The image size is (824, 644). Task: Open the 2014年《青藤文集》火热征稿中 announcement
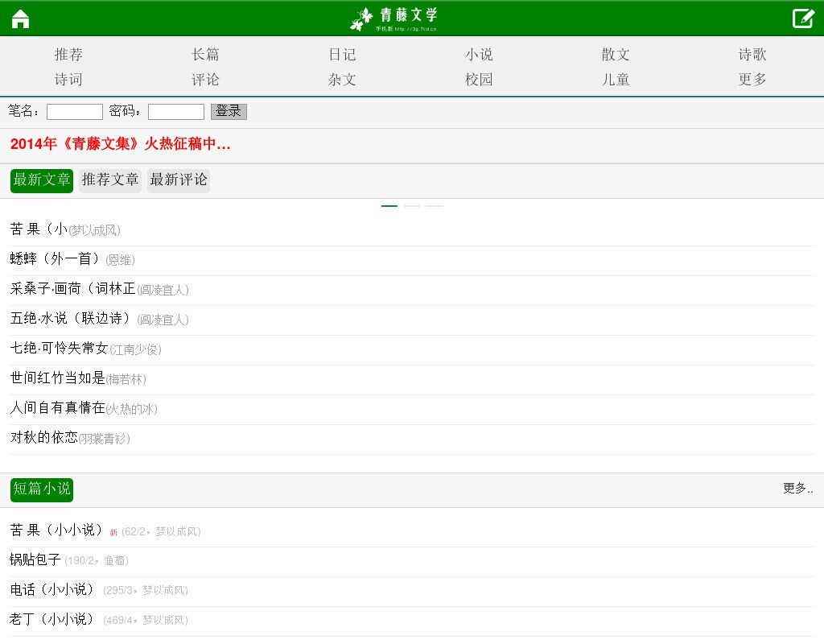click(121, 145)
